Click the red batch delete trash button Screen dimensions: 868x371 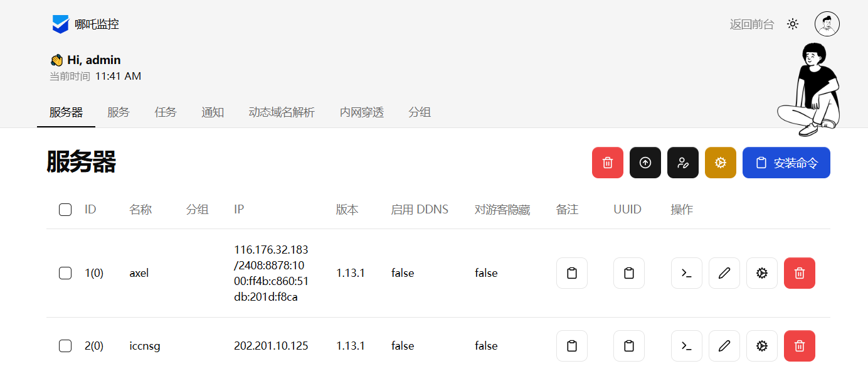(607, 163)
